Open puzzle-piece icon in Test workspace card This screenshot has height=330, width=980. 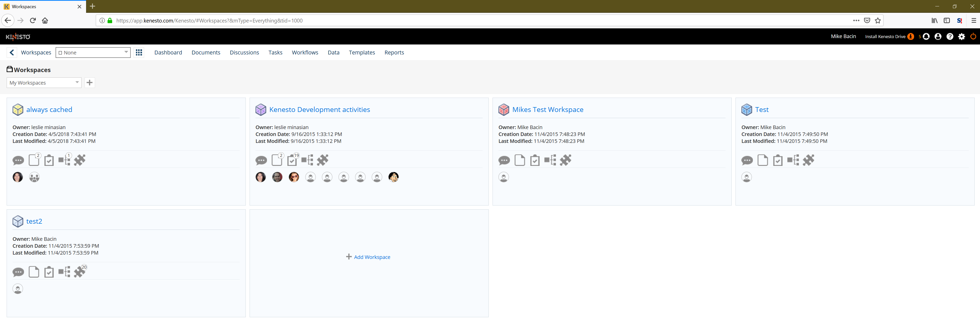coord(808,160)
